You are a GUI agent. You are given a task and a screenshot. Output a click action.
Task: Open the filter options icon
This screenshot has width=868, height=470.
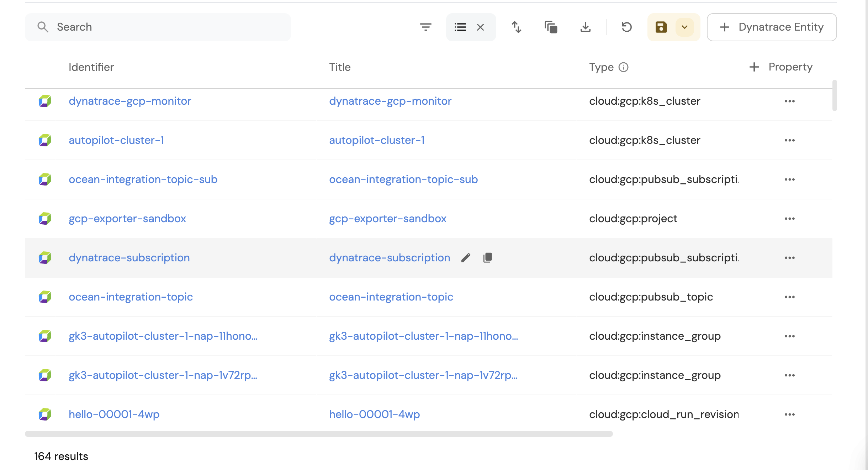pyautogui.click(x=425, y=27)
